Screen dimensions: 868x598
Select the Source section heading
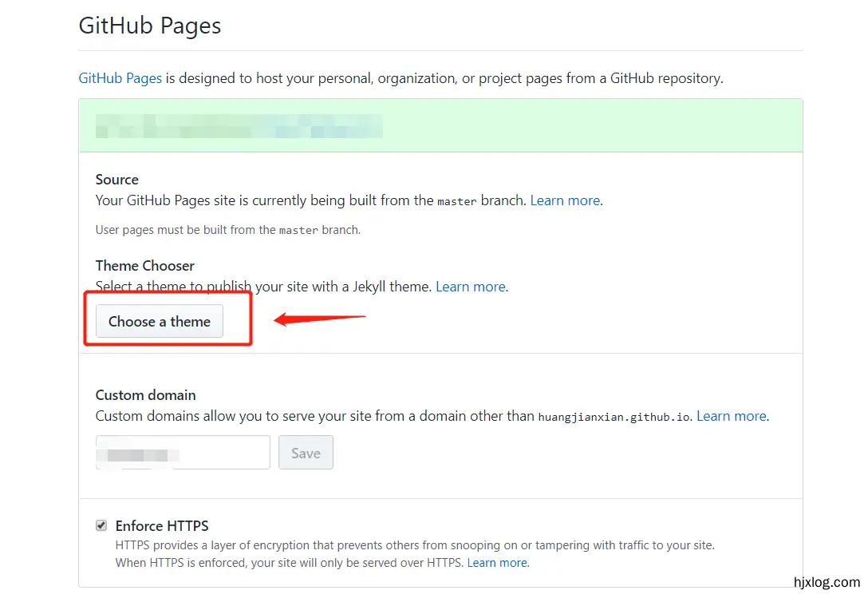[116, 180]
